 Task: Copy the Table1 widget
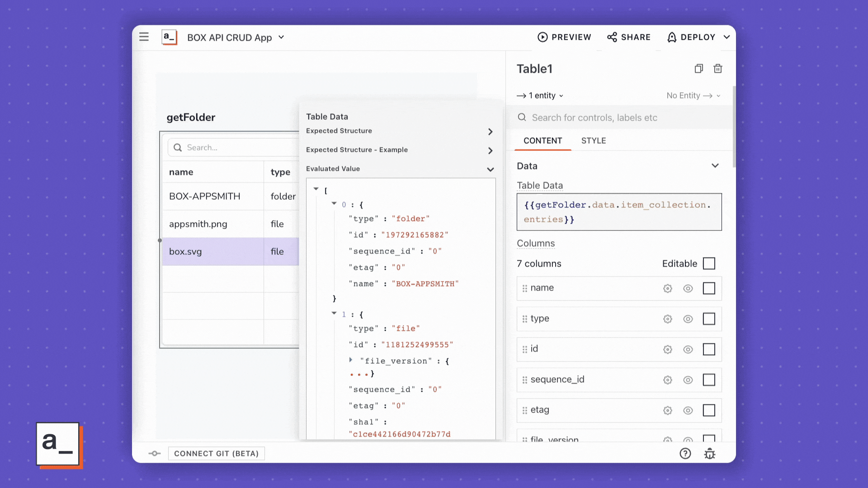click(x=699, y=69)
